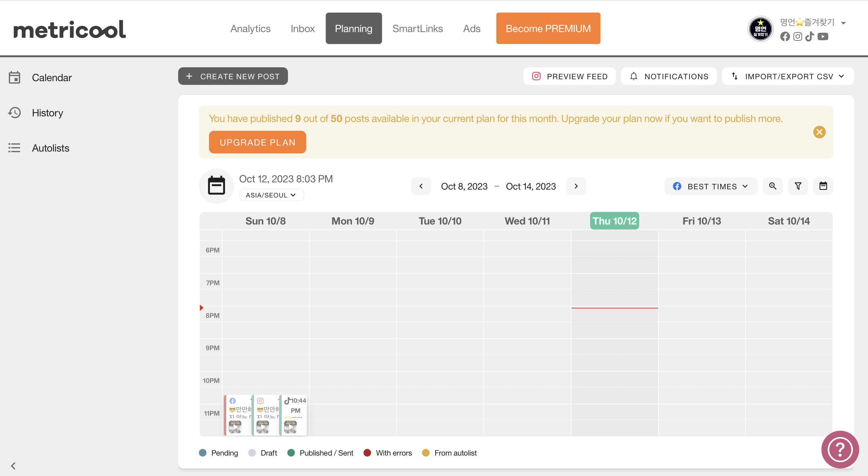Go to next week with right arrow

pyautogui.click(x=576, y=186)
